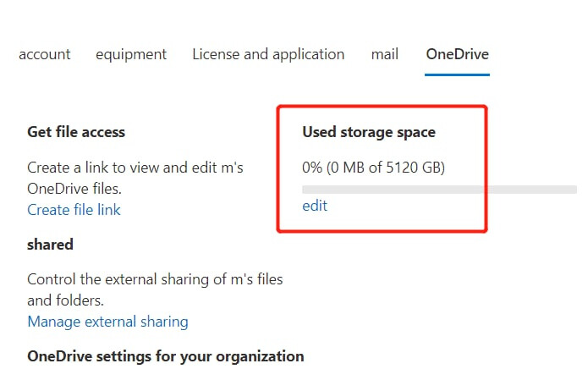Click the blue underline beneath OneDrive tab
588x380 pixels.
[457, 74]
